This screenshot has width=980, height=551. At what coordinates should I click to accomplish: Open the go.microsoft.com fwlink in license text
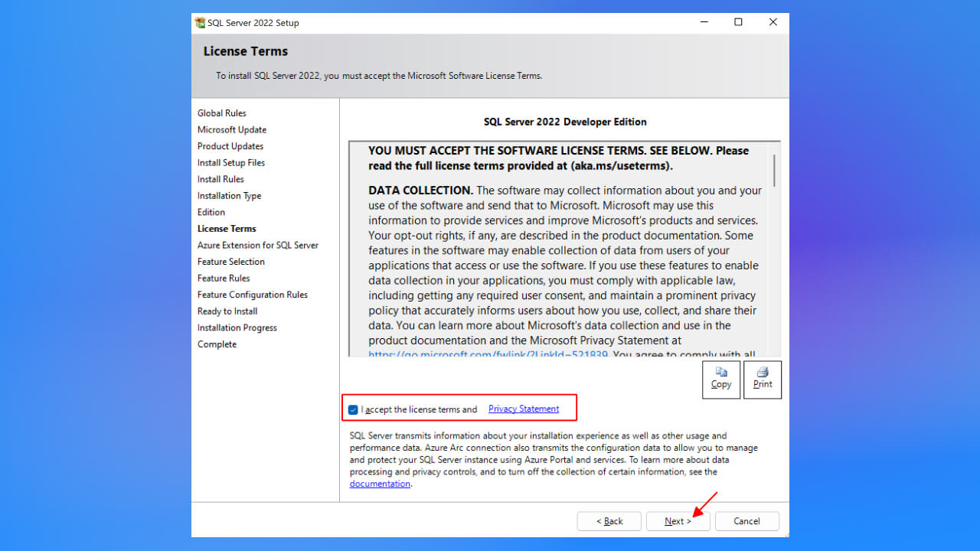coord(488,354)
